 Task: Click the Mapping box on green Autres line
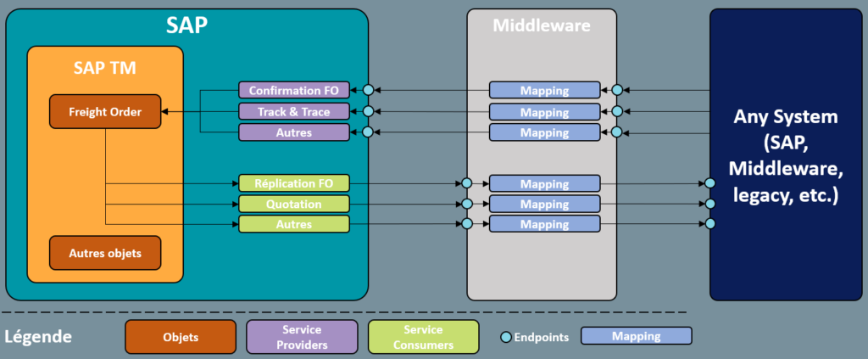pyautogui.click(x=545, y=224)
